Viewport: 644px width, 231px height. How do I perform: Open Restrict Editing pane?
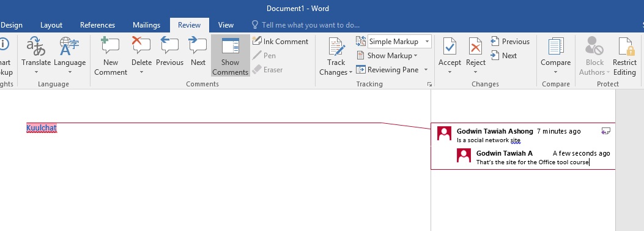pyautogui.click(x=624, y=56)
